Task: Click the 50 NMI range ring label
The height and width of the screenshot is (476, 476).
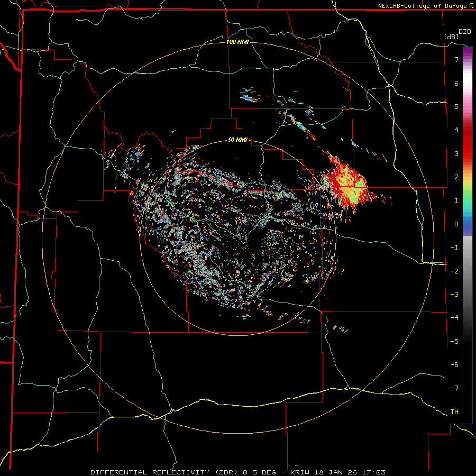Action: click(237, 140)
